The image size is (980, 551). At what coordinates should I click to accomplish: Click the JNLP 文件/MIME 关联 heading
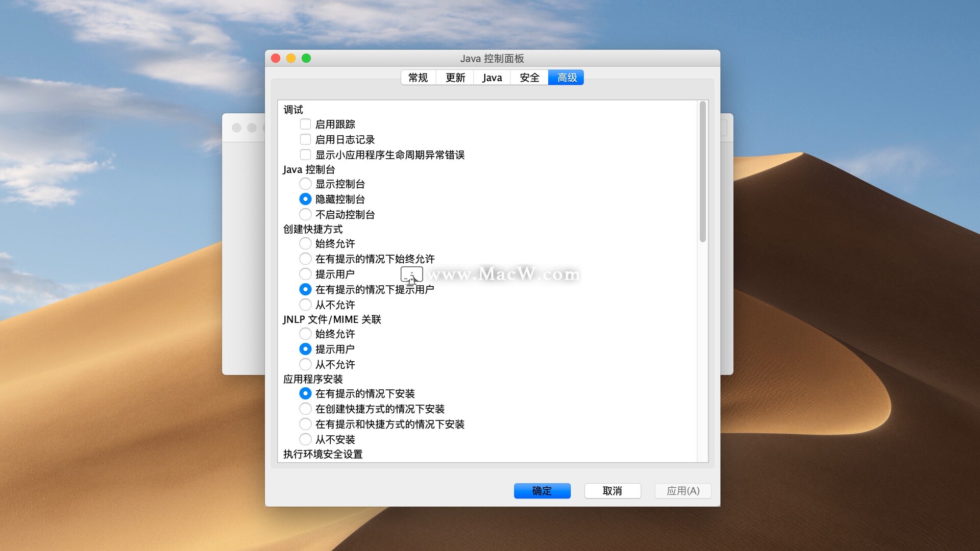[332, 319]
